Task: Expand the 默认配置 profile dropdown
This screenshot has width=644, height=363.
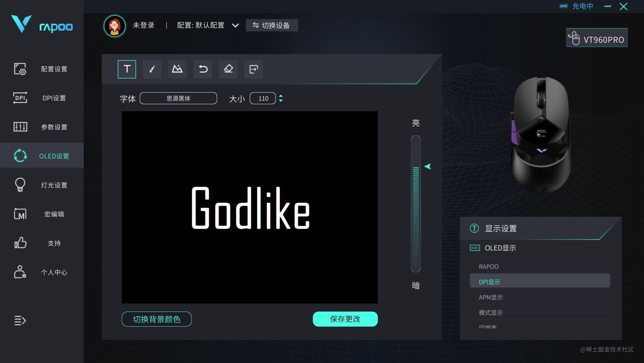Action: [x=235, y=25]
